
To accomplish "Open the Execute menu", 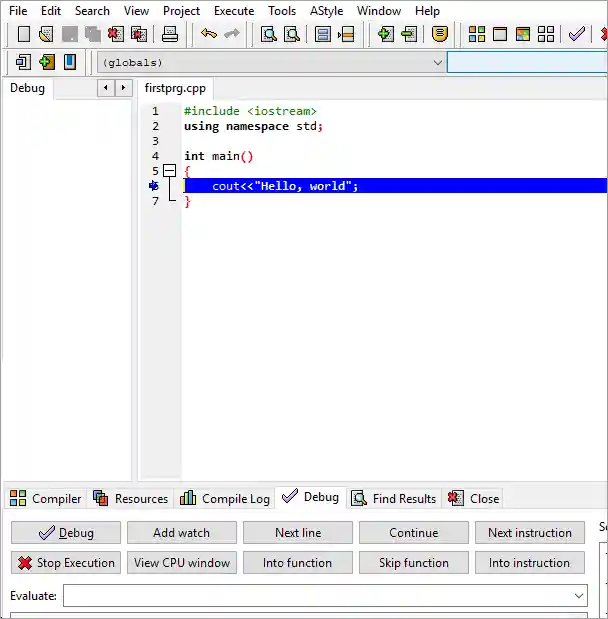I will tap(234, 11).
